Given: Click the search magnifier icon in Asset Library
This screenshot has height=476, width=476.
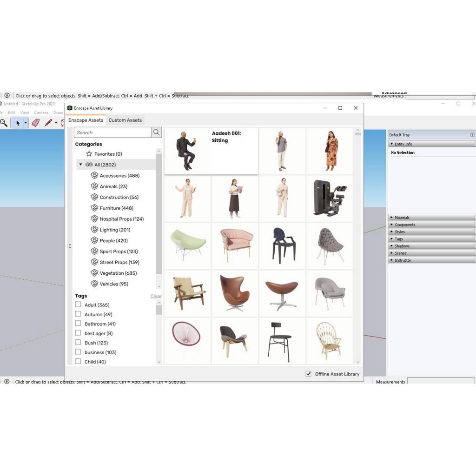Looking at the screenshot, I should point(156,132).
